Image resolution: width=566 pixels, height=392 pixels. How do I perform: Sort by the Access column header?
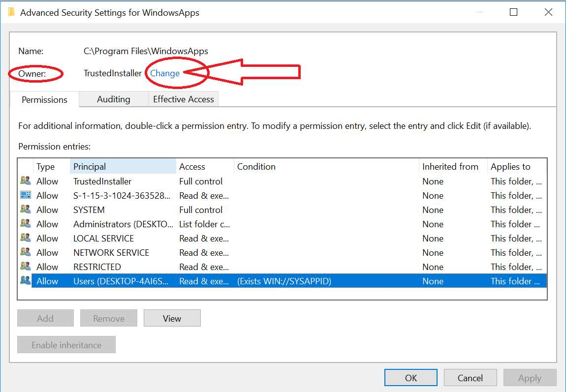click(204, 167)
